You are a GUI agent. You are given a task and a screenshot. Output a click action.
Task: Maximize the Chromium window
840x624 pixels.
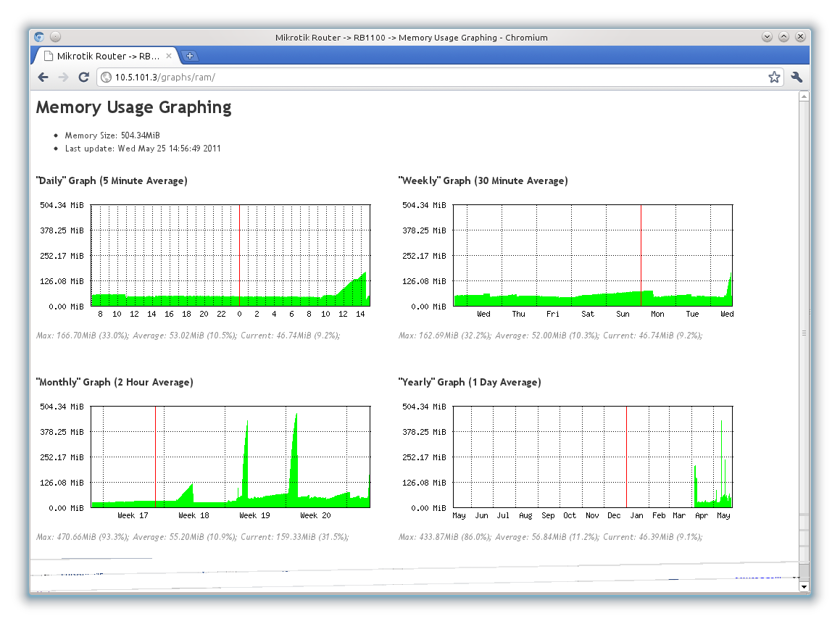(784, 37)
